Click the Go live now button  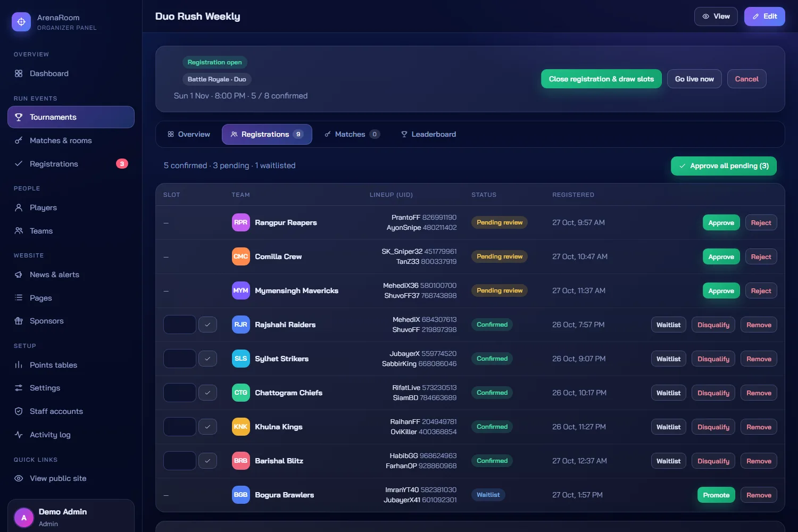(x=694, y=79)
